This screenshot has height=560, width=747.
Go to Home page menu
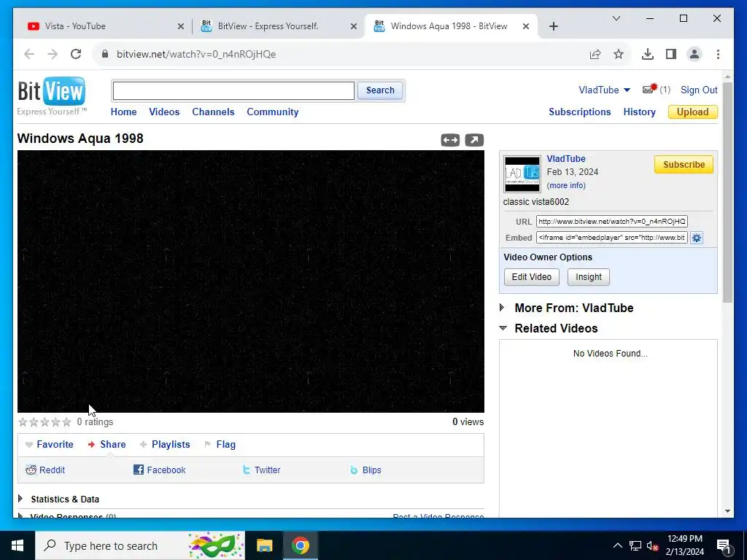tap(123, 112)
